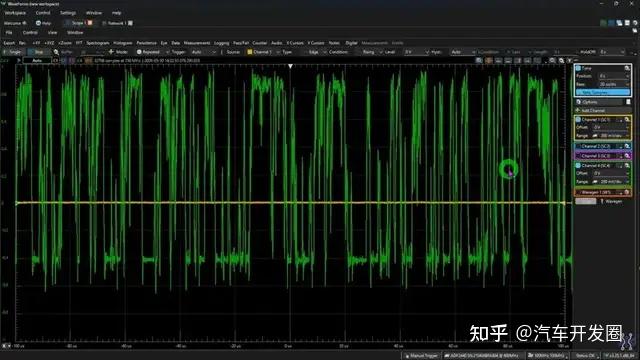Open the Spectrogram view
Viewport: 640px width, 360px height.
pos(98,43)
